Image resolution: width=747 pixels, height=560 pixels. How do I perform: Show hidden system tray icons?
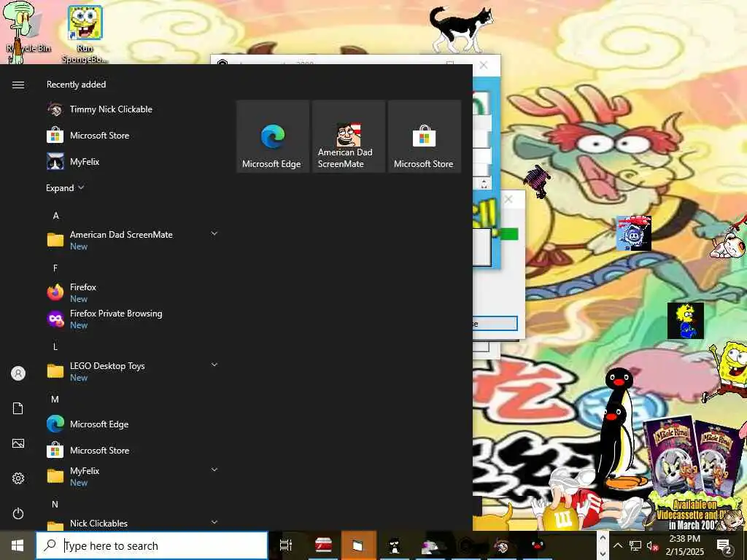(x=617, y=545)
